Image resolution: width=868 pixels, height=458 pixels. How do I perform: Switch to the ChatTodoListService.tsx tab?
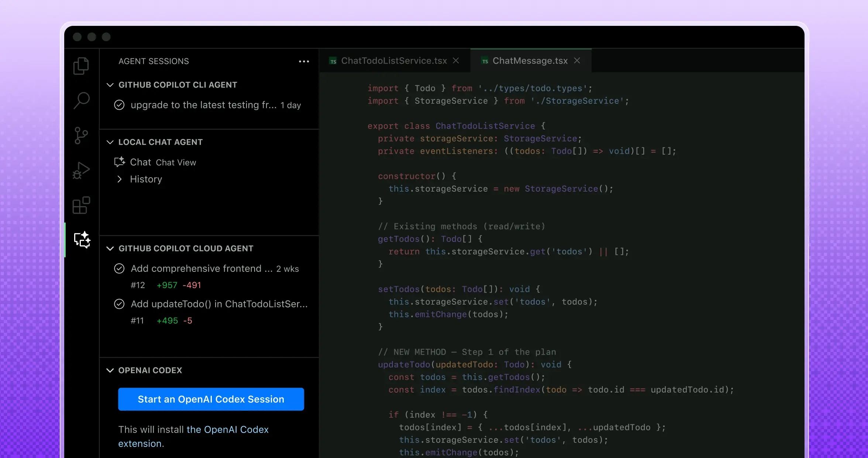click(394, 61)
